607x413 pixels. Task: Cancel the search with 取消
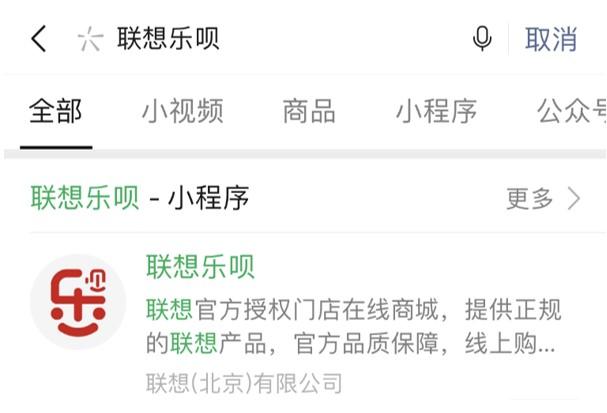click(x=551, y=39)
